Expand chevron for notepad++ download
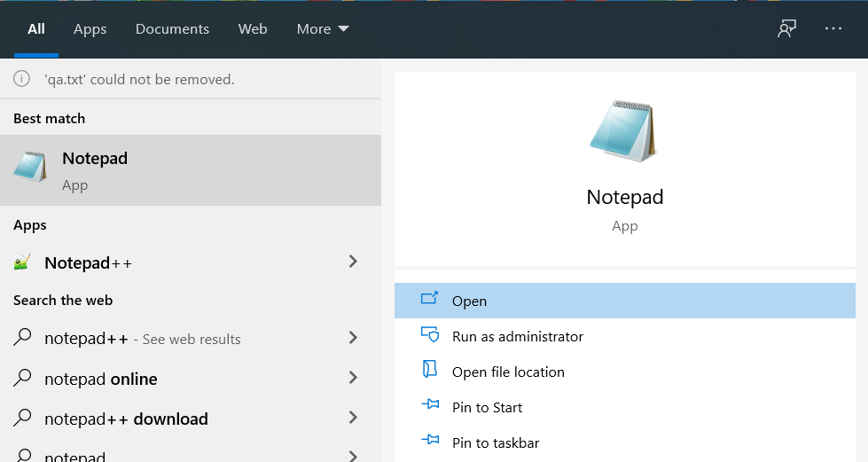Image resolution: width=868 pixels, height=462 pixels. (x=353, y=418)
